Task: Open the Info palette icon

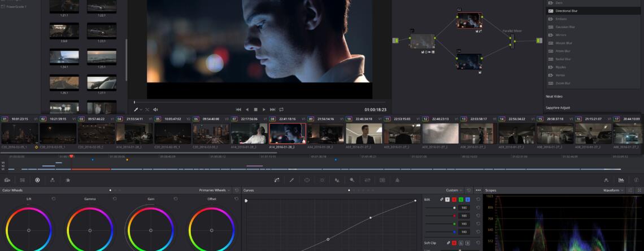Action: point(636,179)
